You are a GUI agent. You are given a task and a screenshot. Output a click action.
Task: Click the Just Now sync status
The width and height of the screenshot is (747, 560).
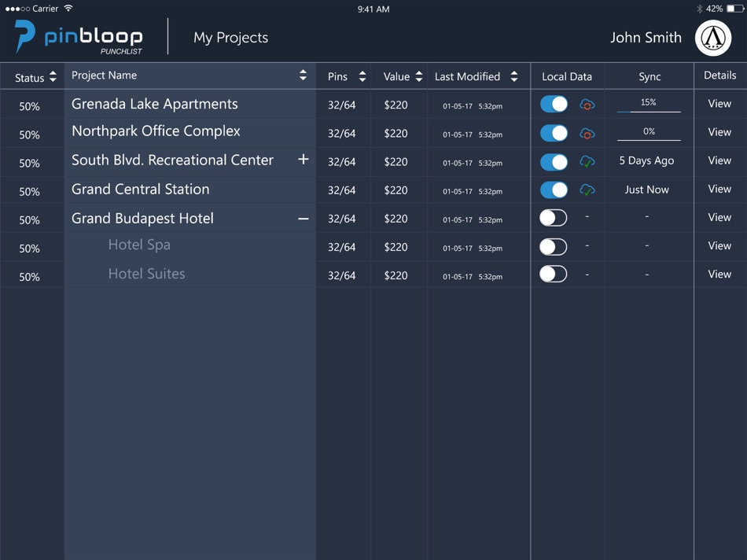(646, 190)
